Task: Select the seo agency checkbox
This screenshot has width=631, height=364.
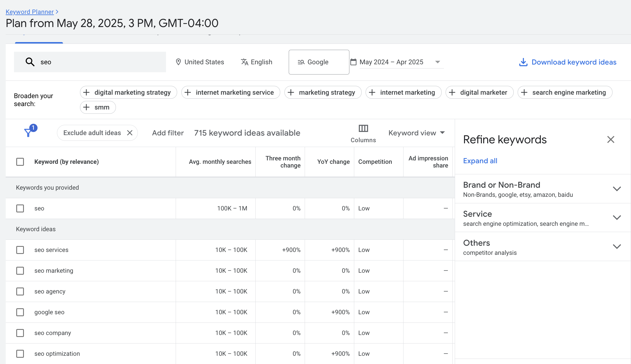Action: (20, 291)
